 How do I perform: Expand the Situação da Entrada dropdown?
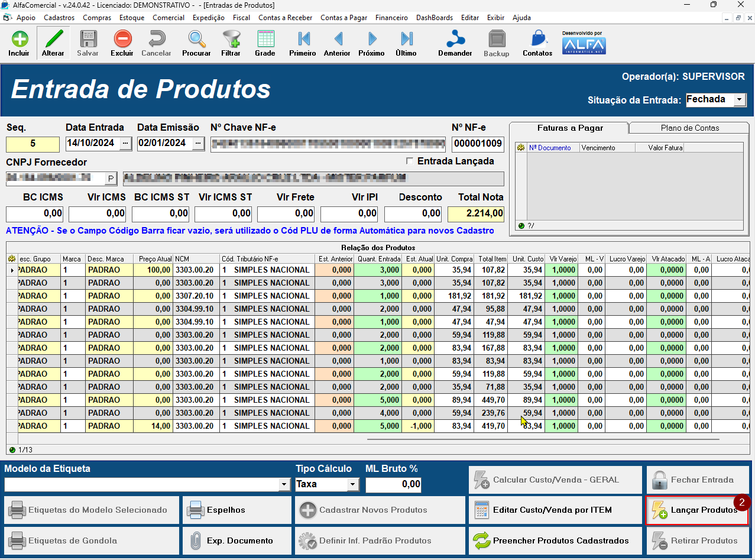[740, 100]
